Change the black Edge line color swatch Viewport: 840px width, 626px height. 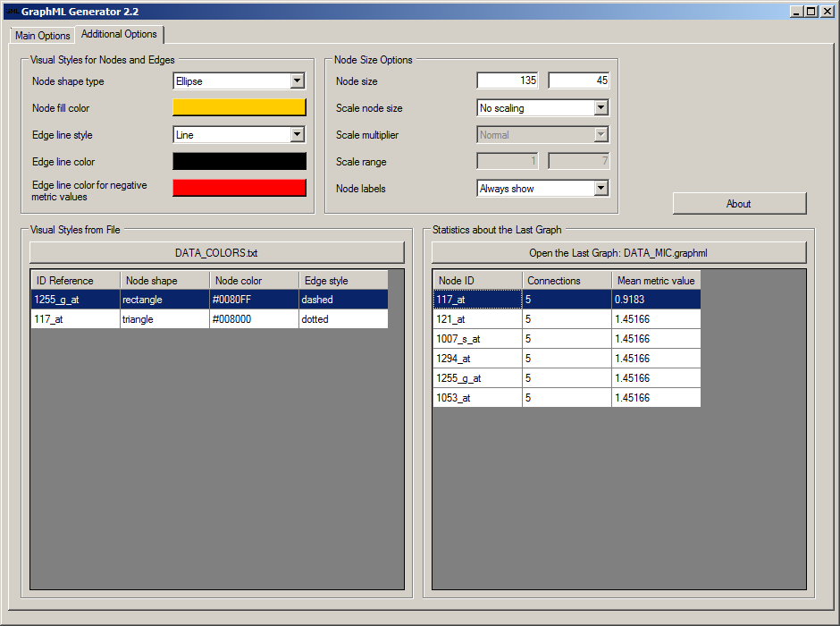click(239, 161)
